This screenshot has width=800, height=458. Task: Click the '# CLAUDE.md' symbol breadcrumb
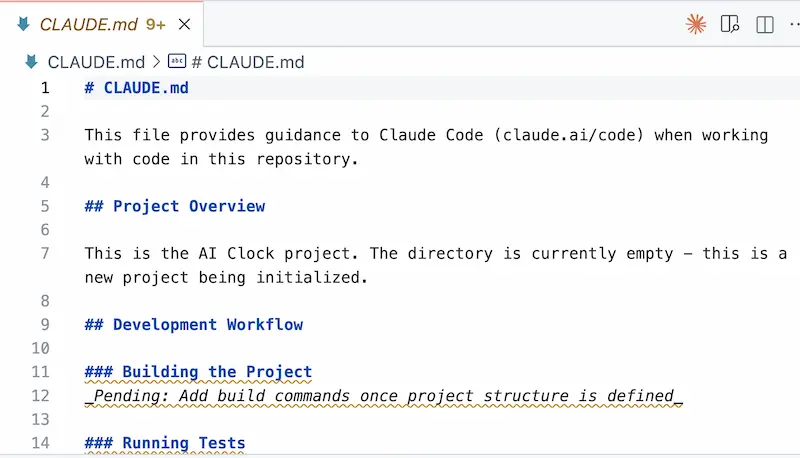point(247,62)
